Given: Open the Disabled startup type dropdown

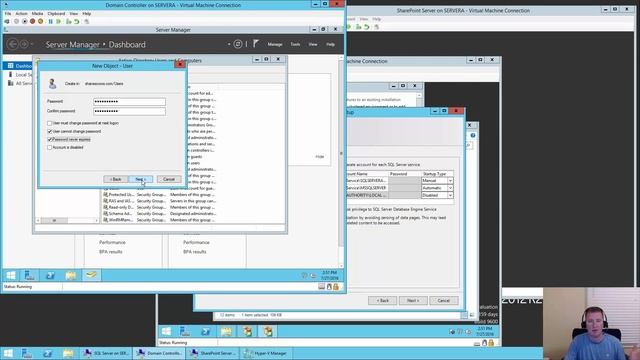Looking at the screenshot, I should 450,196.
